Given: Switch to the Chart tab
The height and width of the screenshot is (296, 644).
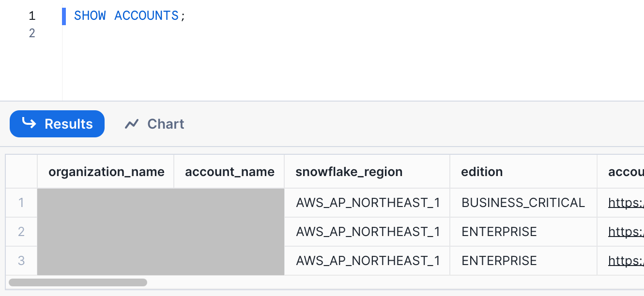Looking at the screenshot, I should [155, 124].
